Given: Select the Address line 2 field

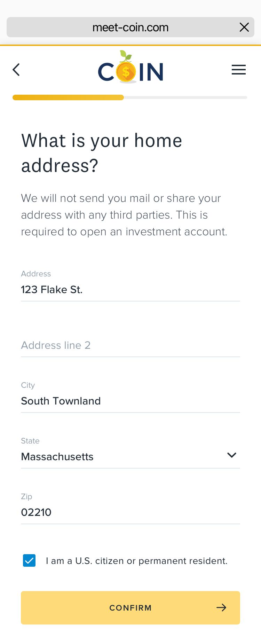Looking at the screenshot, I should pyautogui.click(x=130, y=345).
